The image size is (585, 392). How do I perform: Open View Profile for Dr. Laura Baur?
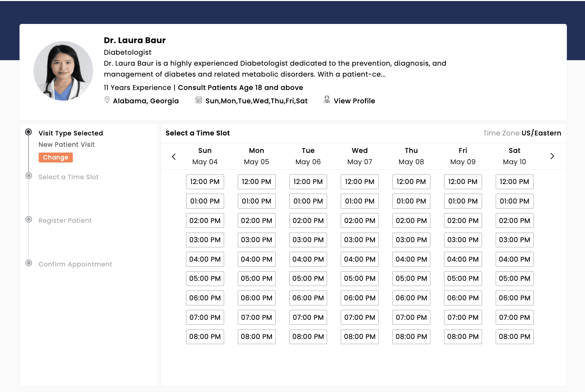[x=354, y=101]
